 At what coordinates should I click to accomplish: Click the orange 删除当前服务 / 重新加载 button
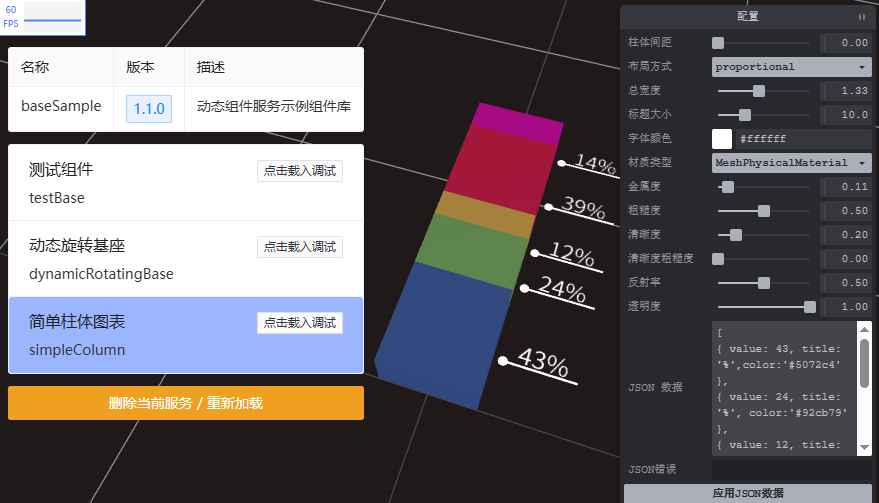(186, 403)
